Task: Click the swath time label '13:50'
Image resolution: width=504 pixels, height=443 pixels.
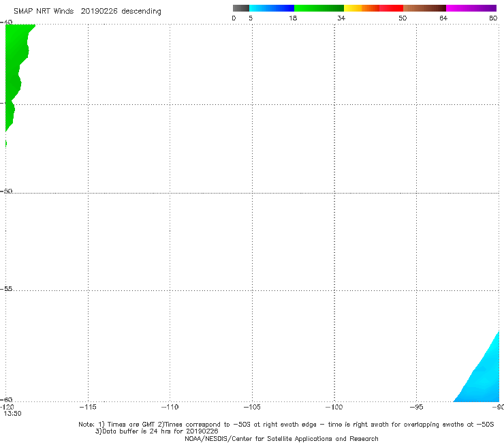Action: (x=12, y=414)
